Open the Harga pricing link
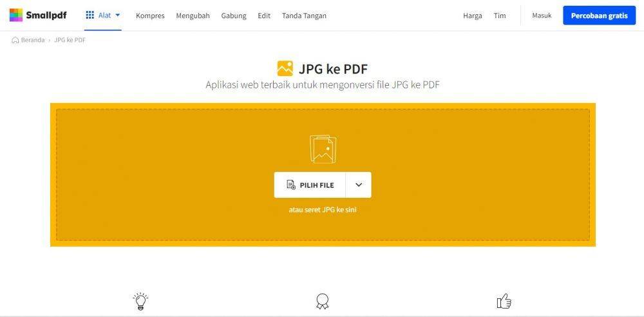The height and width of the screenshot is (317, 644). coord(473,15)
